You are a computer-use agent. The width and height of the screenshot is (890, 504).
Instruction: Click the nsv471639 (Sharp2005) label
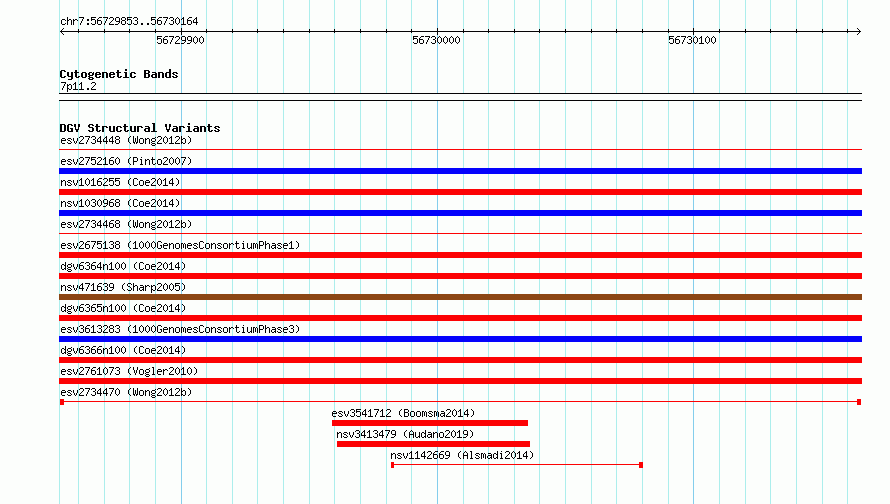pyautogui.click(x=123, y=287)
